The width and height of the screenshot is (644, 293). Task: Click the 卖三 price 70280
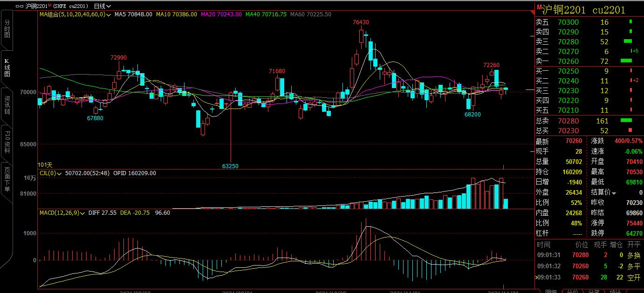pyautogui.click(x=568, y=42)
